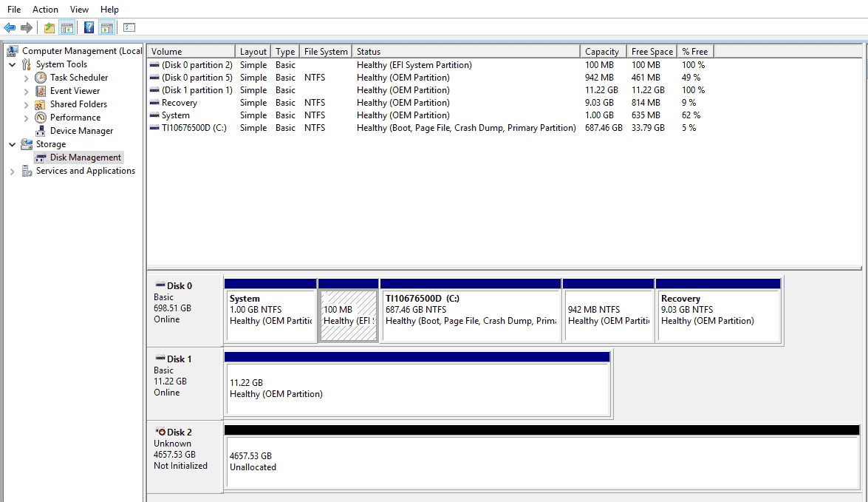Sort by the Type column header

click(285, 52)
